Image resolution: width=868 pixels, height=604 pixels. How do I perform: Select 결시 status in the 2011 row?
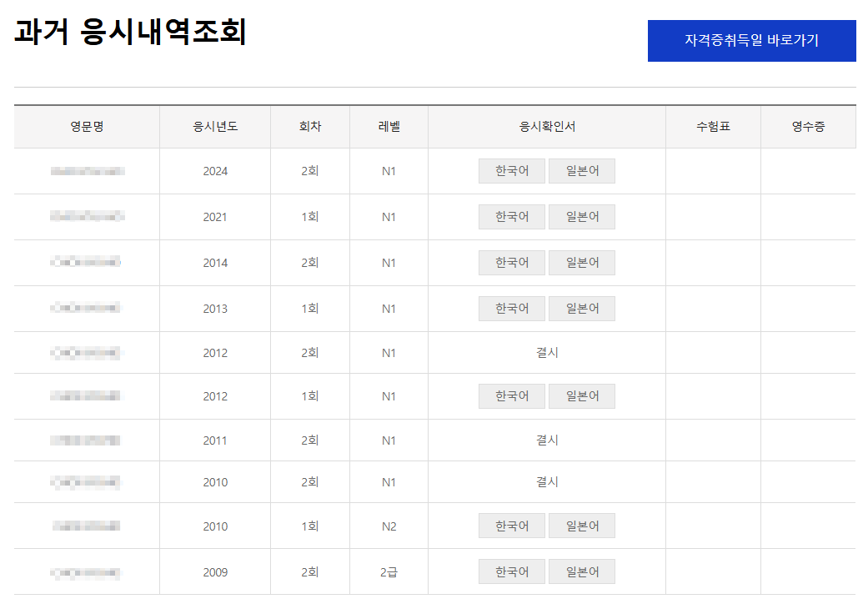(x=547, y=440)
